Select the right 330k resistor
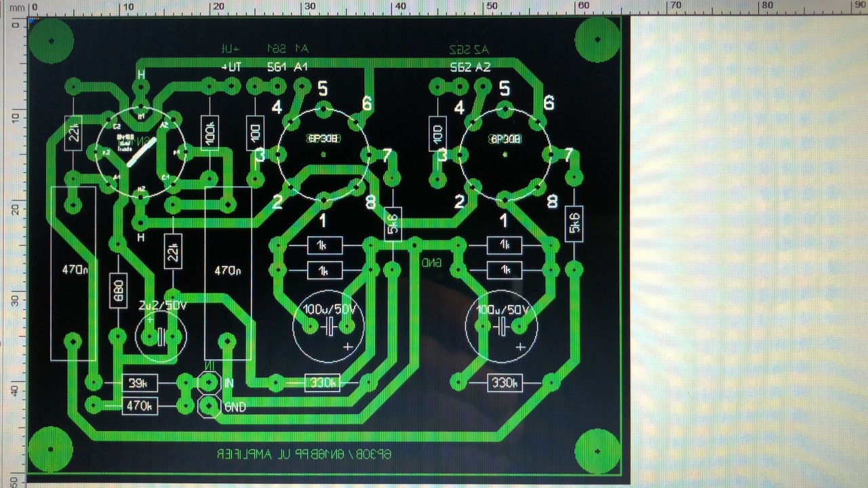The width and height of the screenshot is (868, 488). 505,383
